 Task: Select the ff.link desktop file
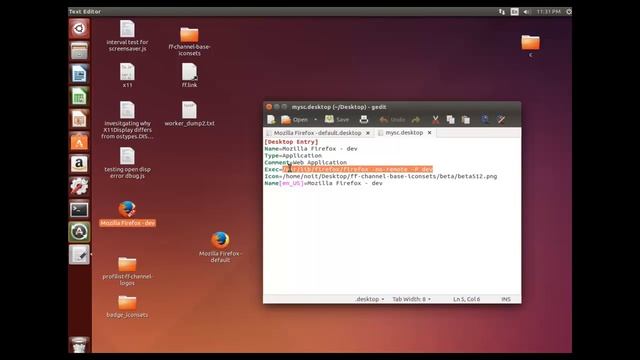click(x=189, y=76)
